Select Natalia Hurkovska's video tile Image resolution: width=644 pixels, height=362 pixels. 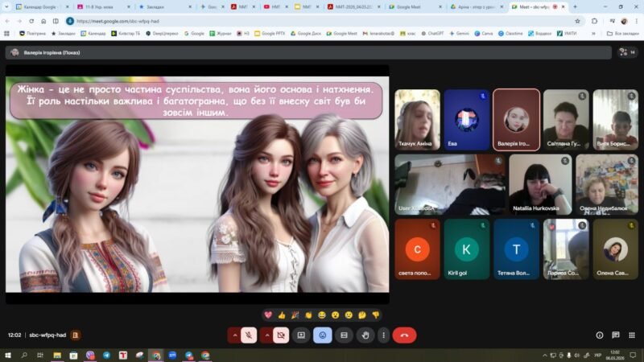coord(535,183)
